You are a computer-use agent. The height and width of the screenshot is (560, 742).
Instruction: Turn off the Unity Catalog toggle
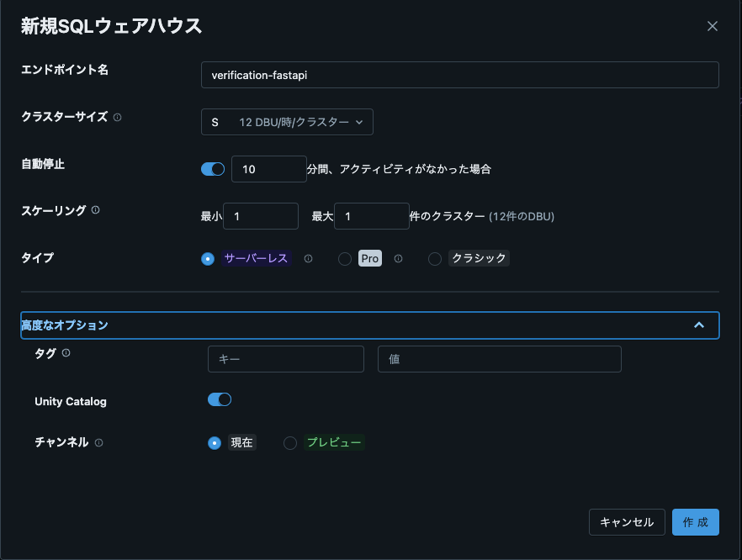click(219, 399)
